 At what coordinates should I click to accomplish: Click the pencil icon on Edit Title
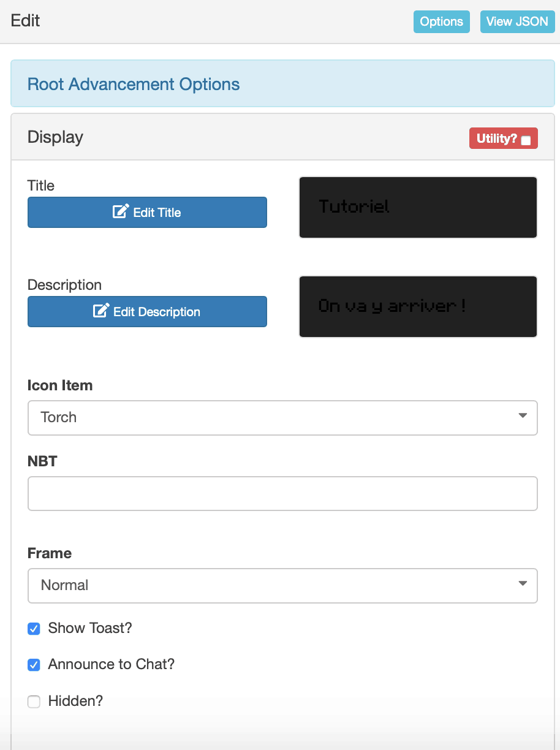coord(121,212)
